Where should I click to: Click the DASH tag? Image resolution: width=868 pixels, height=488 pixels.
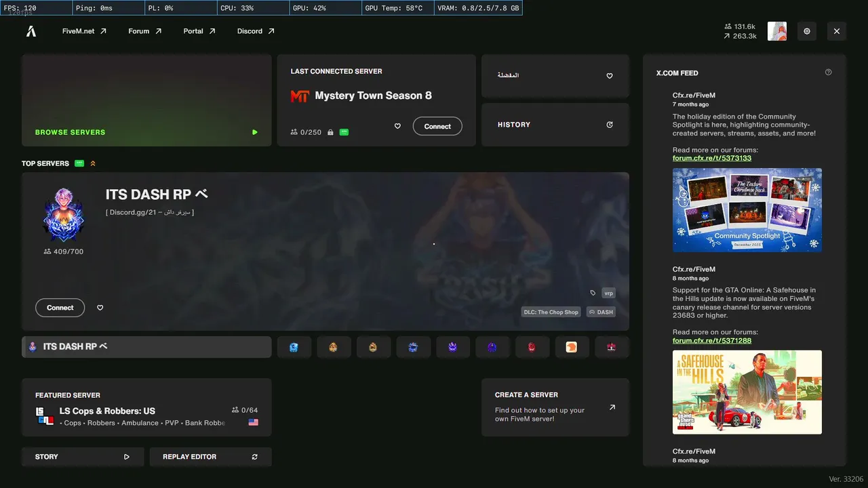[600, 312]
